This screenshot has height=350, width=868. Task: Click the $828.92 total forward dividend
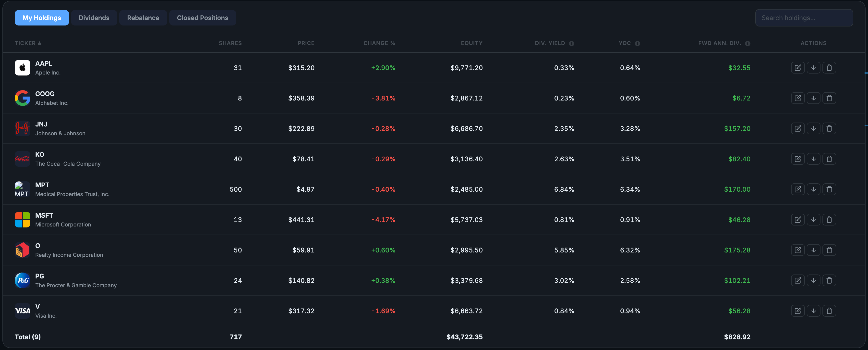pyautogui.click(x=737, y=337)
